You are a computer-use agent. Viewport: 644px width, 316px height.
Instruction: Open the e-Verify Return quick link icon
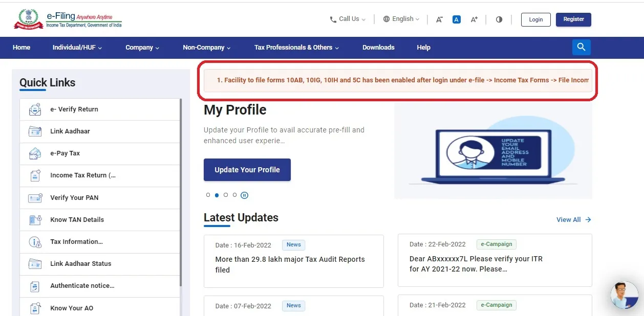click(x=35, y=109)
